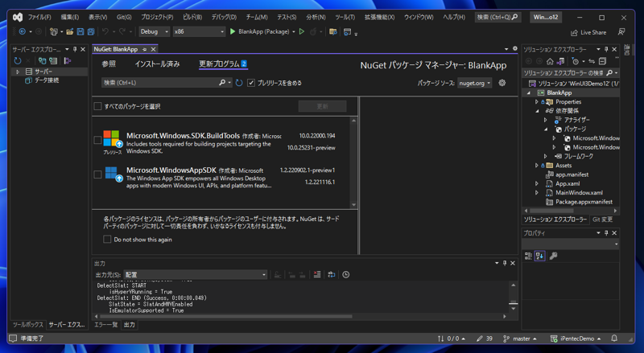Expand the MainWindow.xaml node
The width and height of the screenshot is (644, 353).
pyautogui.click(x=536, y=192)
